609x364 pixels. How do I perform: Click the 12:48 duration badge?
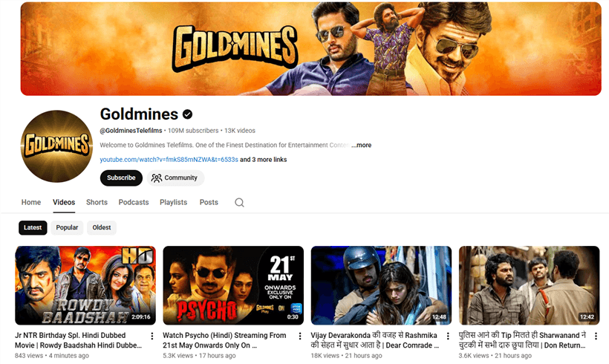pyautogui.click(x=439, y=317)
